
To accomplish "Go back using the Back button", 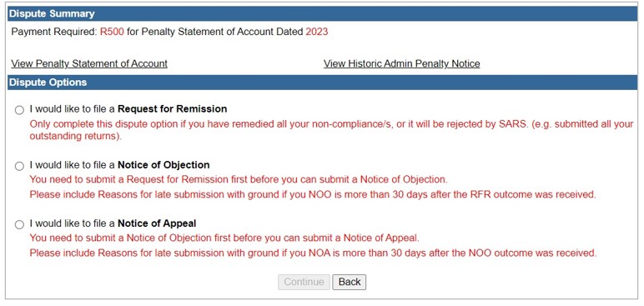I will pos(349,282).
